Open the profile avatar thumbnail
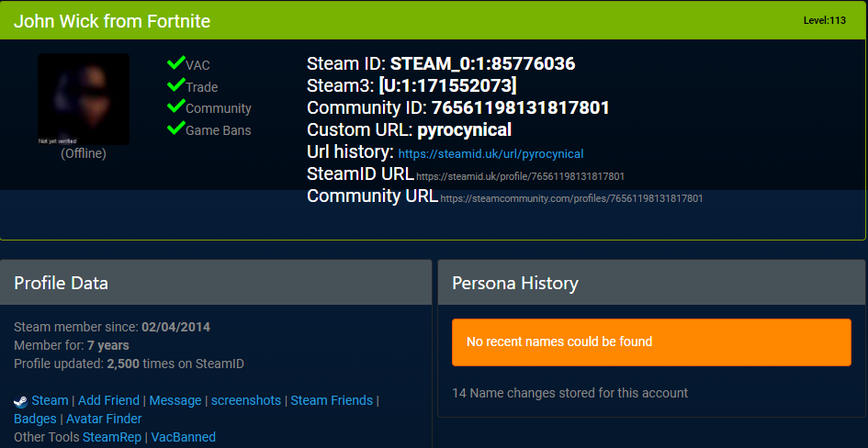Screen dimensions: 868x448 83,99
